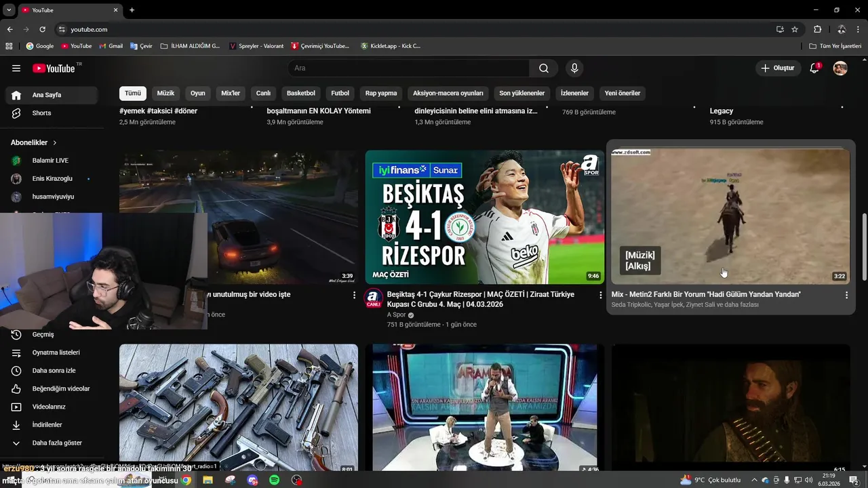The height and width of the screenshot is (488, 868).
Task: Expand Daha fazla göster in sidebar
Action: click(x=51, y=443)
